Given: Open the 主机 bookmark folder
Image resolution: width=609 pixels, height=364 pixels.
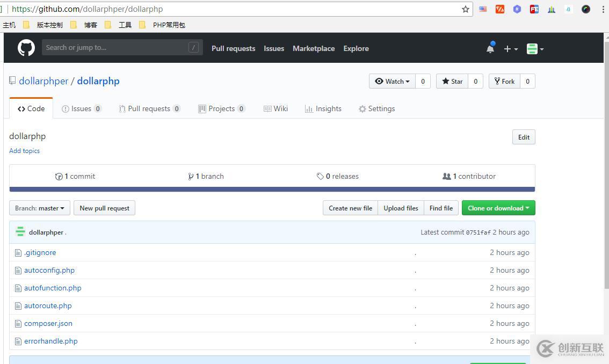Looking at the screenshot, I should pos(9,25).
